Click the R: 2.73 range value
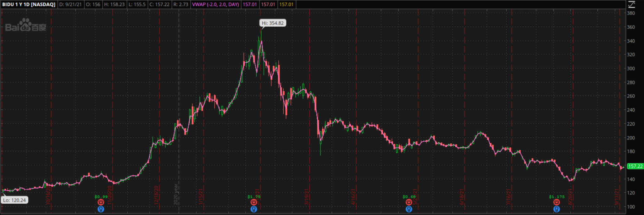Viewport: 644px width, 215px height. [x=181, y=4]
